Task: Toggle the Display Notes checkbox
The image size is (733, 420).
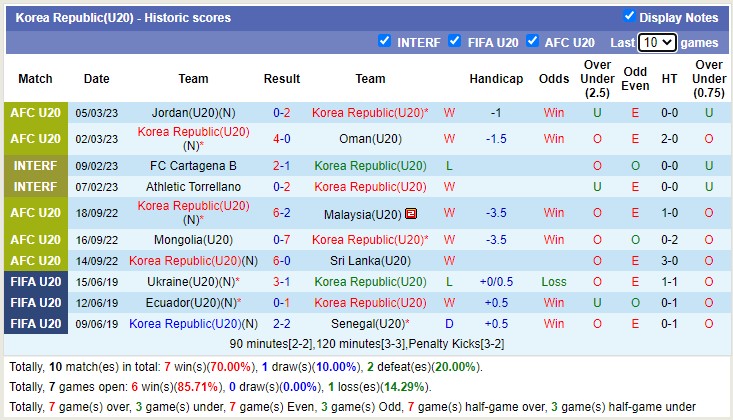Action: (629, 16)
